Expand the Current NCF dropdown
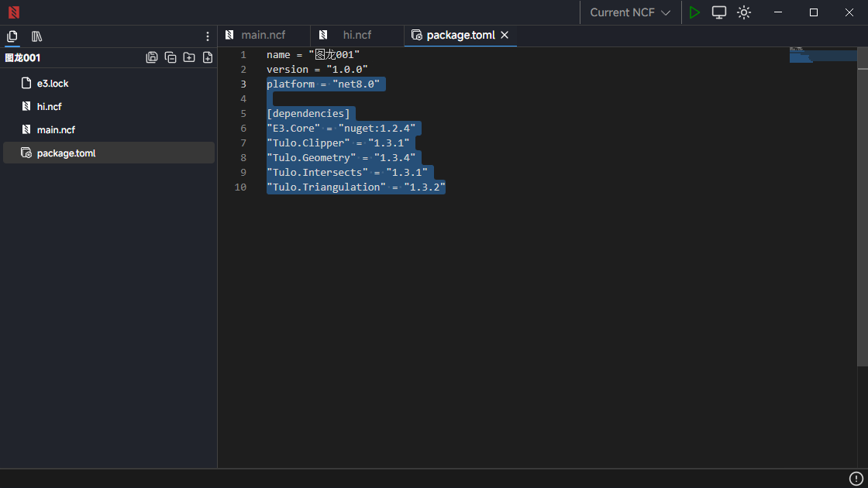This screenshot has height=488, width=868. [629, 12]
